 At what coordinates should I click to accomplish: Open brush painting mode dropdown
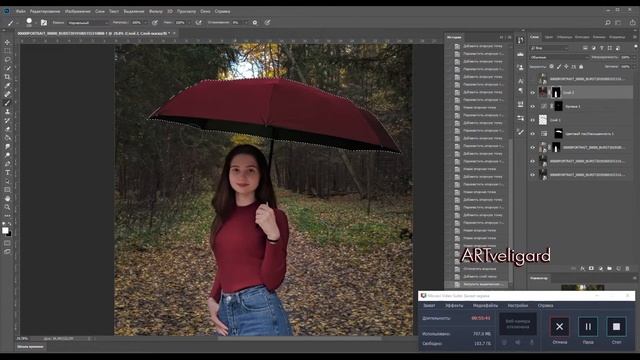(88, 22)
